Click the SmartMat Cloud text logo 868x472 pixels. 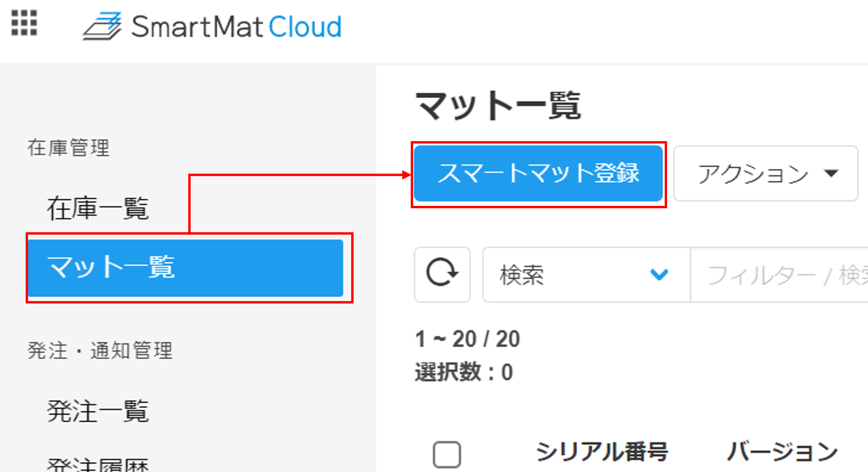click(237, 26)
